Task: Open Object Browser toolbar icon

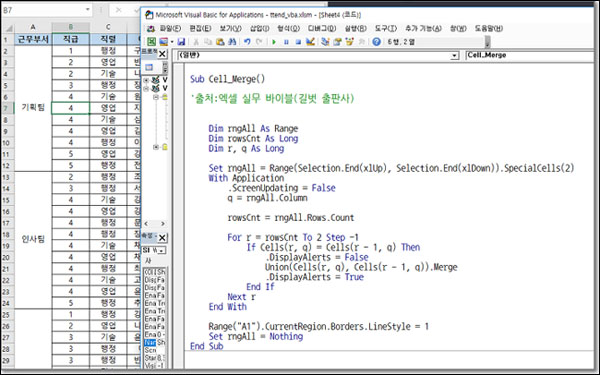Action: [349, 42]
